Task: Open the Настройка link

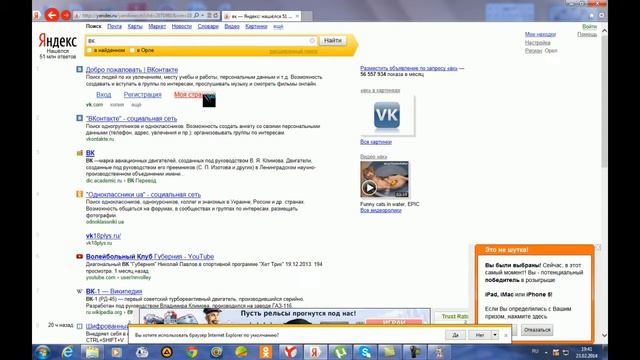Action: tap(538, 42)
